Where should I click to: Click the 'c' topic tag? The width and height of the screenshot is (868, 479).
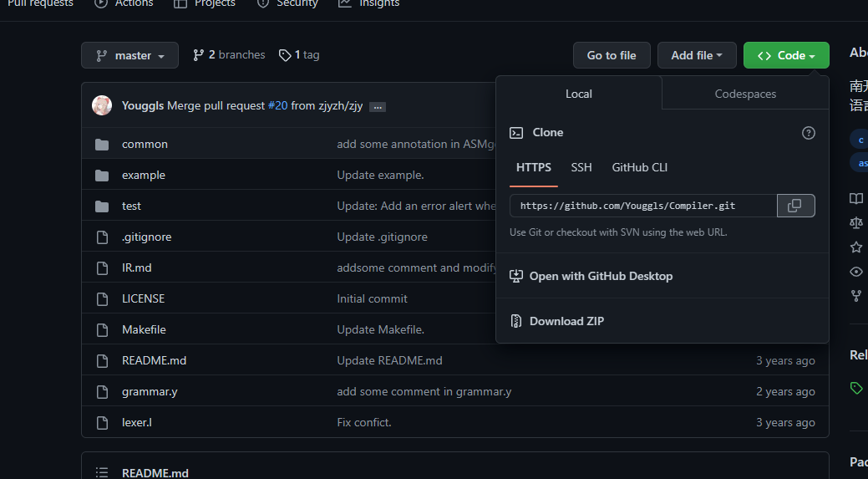click(x=860, y=140)
